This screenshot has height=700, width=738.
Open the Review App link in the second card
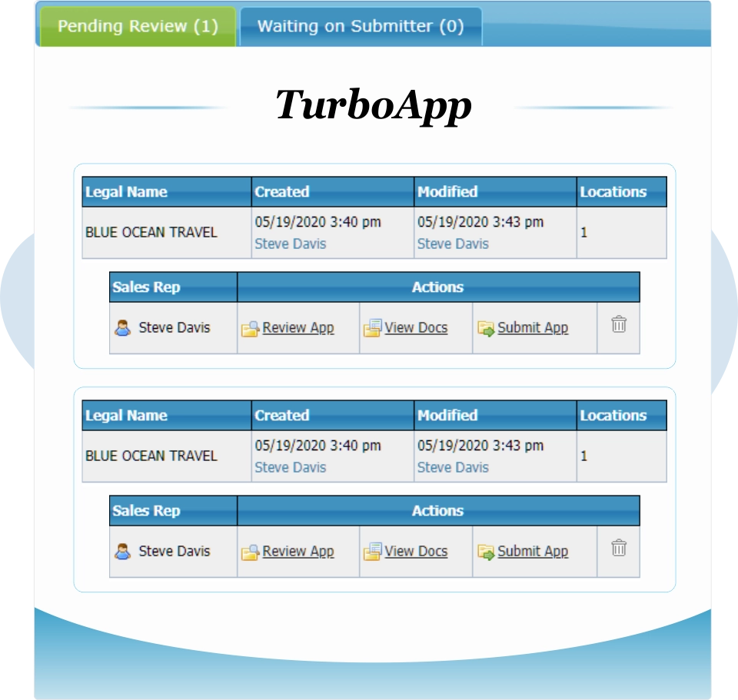[298, 551]
